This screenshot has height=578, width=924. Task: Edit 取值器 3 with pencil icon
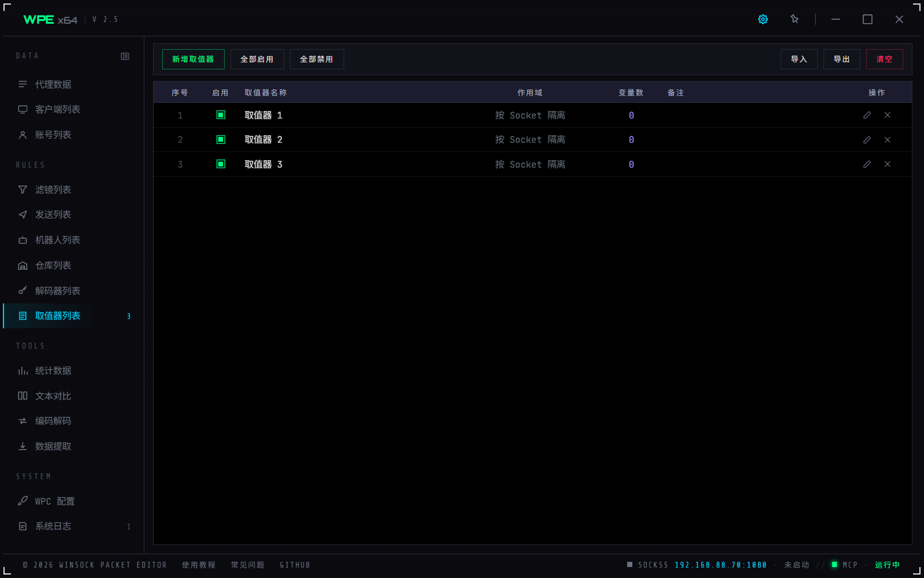click(x=867, y=164)
